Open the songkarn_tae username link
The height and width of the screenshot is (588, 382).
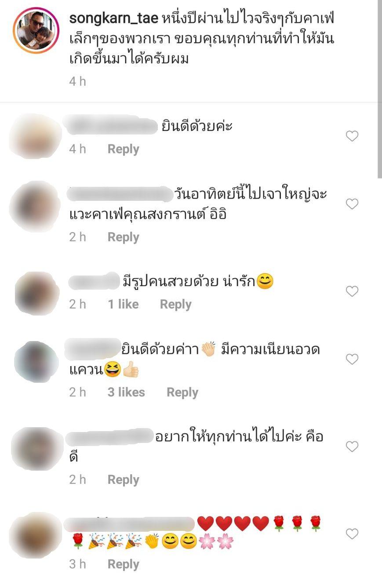(113, 19)
